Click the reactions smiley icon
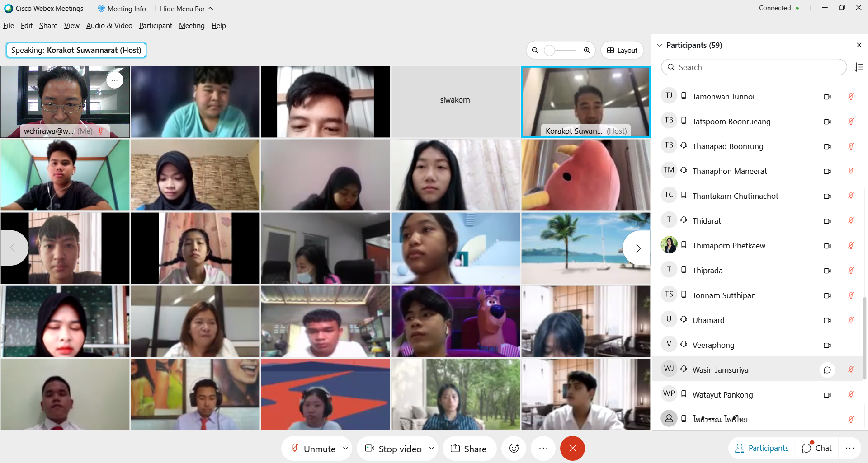 514,448
